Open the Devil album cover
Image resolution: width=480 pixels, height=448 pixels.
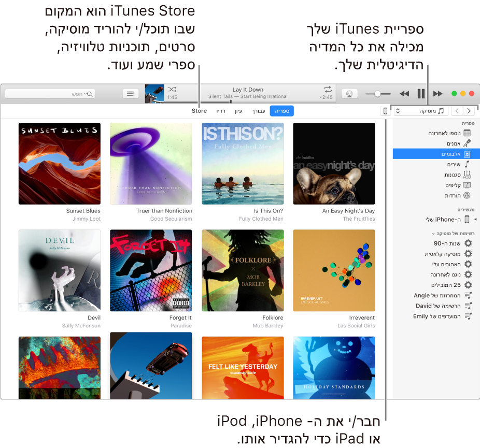pos(60,270)
